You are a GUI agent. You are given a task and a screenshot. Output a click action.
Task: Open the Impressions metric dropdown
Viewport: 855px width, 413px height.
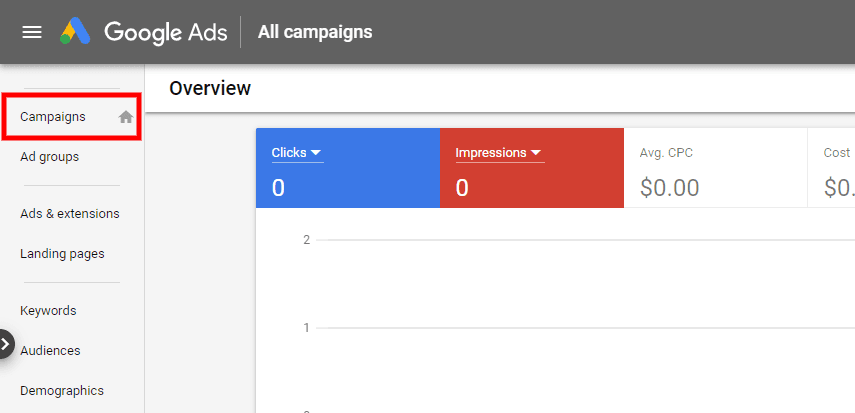(x=499, y=153)
